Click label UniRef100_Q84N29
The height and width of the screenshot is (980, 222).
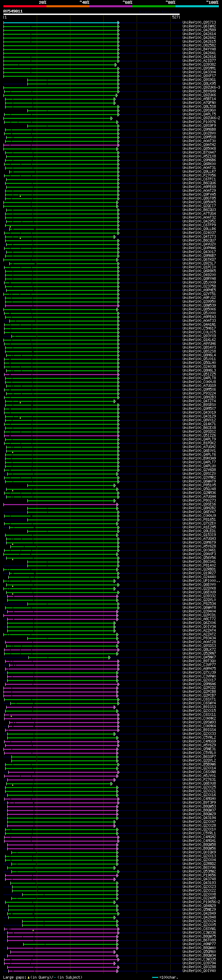click(x=199, y=906)
